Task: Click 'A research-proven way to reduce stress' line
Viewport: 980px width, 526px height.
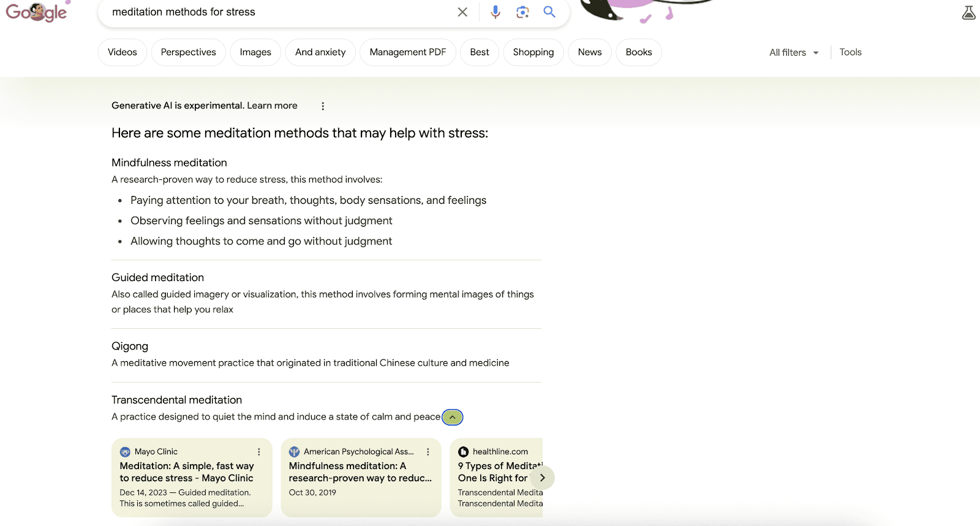Action: [x=247, y=180]
